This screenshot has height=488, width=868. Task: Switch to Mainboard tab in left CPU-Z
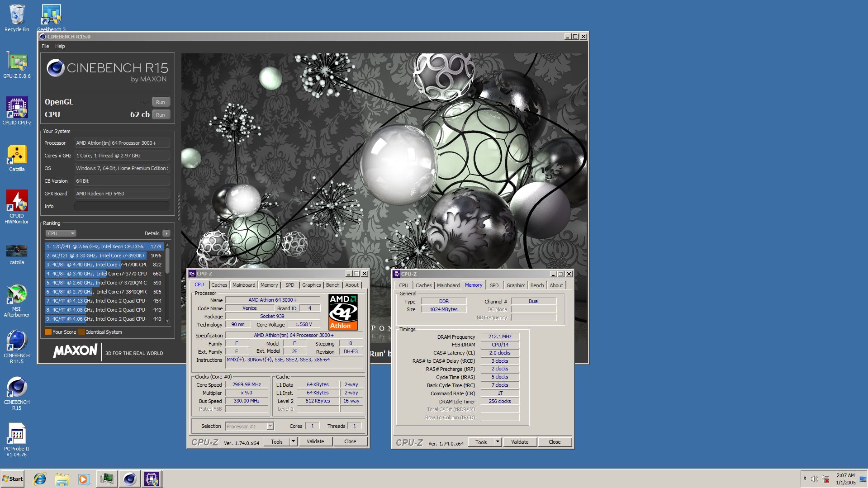(244, 285)
